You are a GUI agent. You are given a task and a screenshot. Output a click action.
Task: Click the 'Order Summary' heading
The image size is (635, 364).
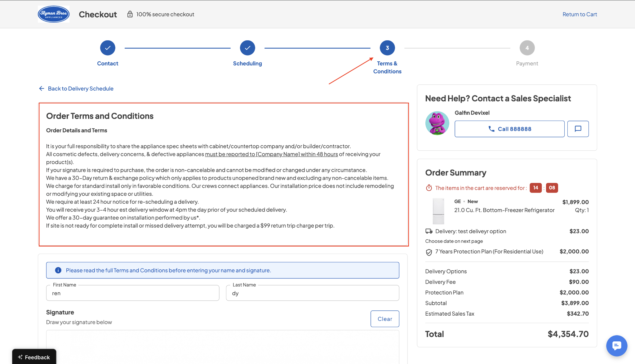tap(455, 172)
